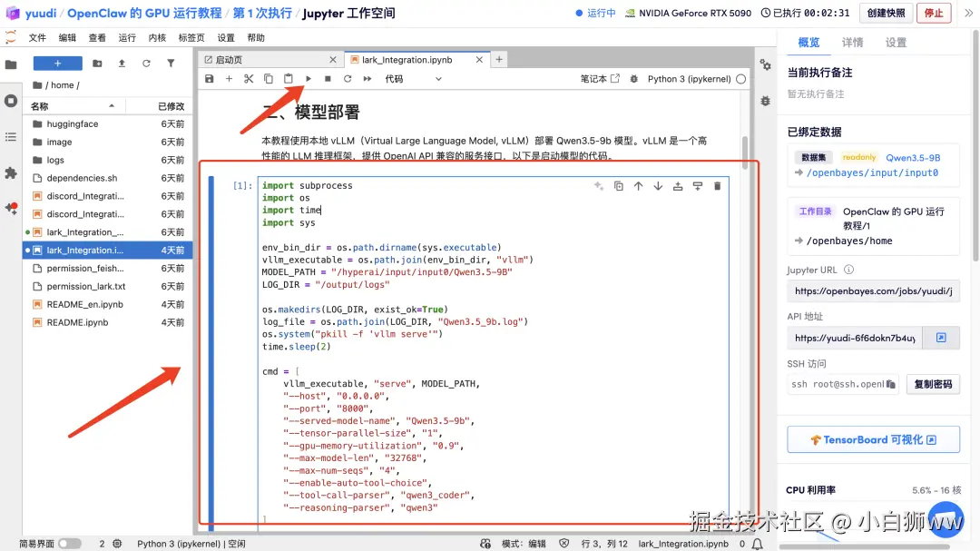Open the 标签页 menu
Viewport: 980px width, 551px height.
coord(191,37)
